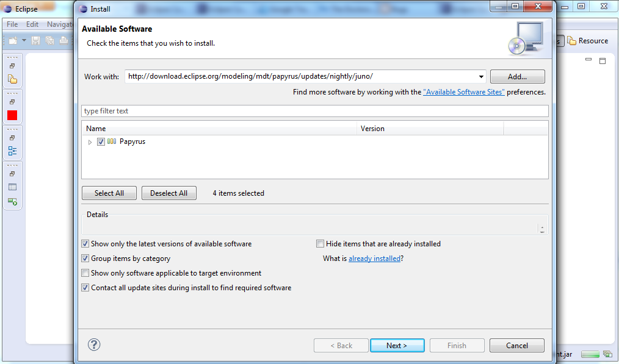The width and height of the screenshot is (619, 364).
Task: Open the Project Explorer fast view icon
Action: pos(12,79)
